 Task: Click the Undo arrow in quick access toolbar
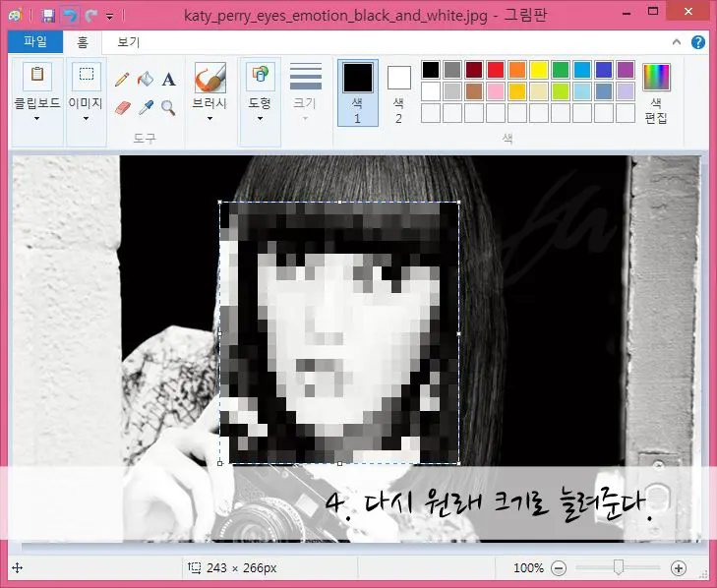point(69,16)
